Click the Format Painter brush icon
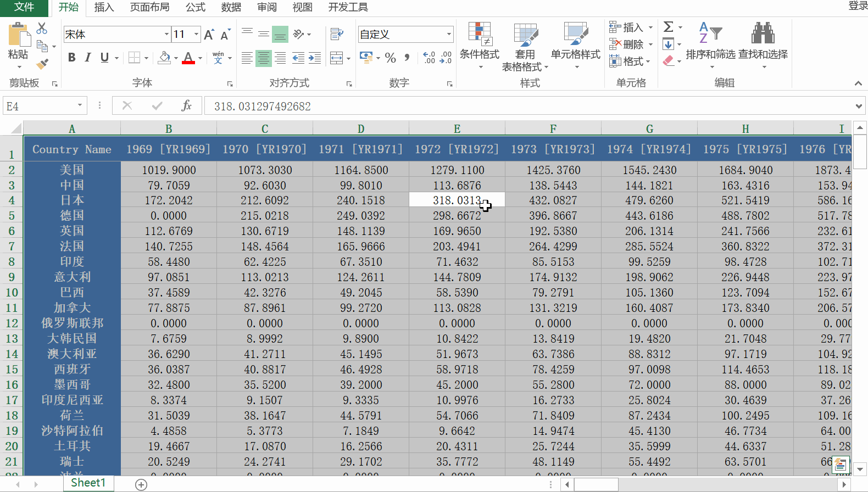The image size is (868, 492). [x=42, y=64]
